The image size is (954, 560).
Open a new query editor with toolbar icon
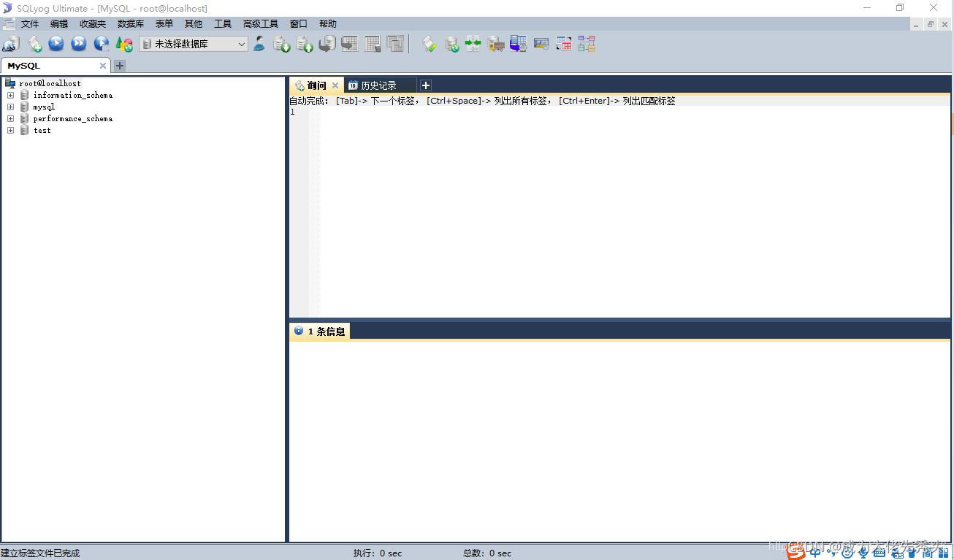pos(34,44)
